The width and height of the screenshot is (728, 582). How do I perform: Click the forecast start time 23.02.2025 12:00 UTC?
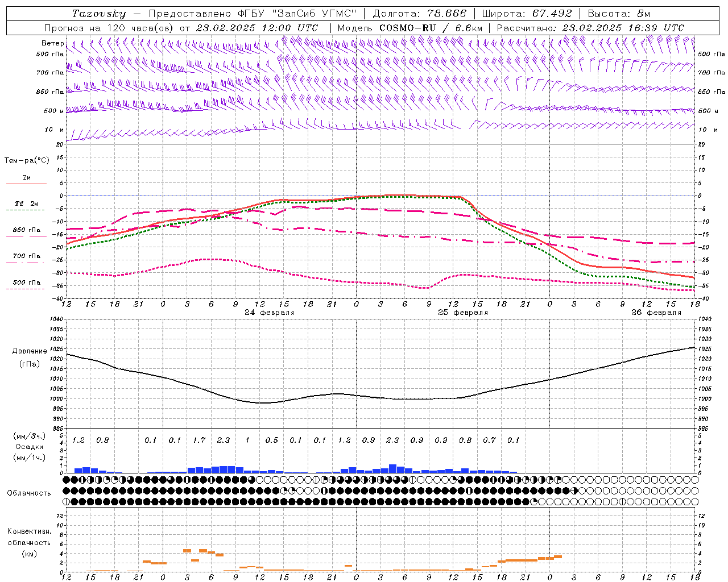coord(257,28)
